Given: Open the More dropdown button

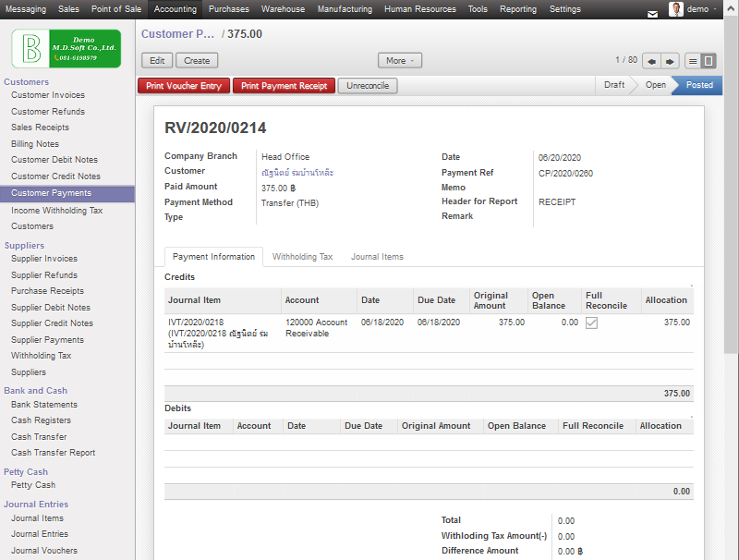Looking at the screenshot, I should click(400, 61).
